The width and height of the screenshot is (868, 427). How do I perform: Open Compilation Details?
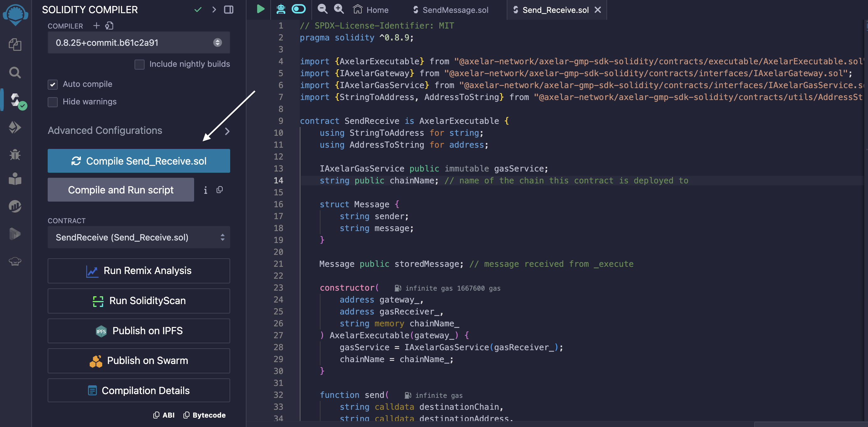(x=139, y=391)
